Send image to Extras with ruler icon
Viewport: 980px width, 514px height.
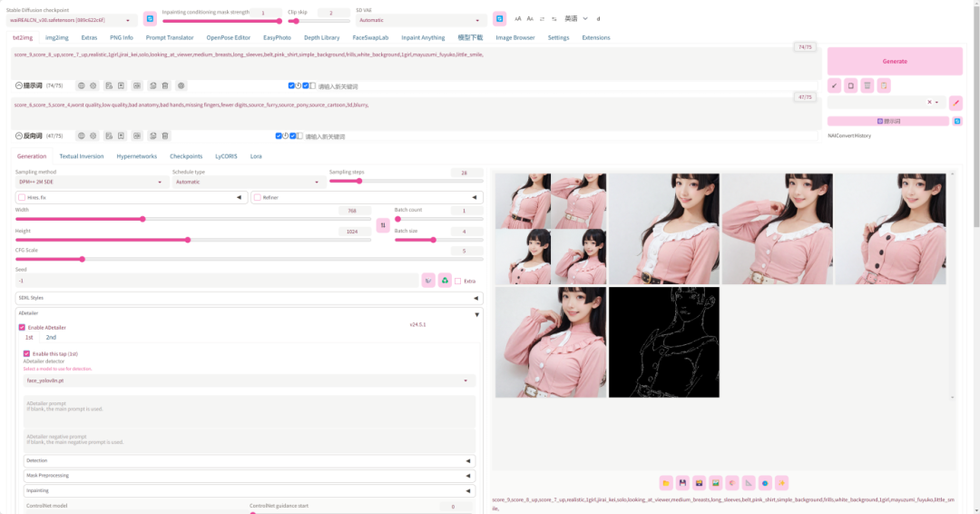coord(749,483)
